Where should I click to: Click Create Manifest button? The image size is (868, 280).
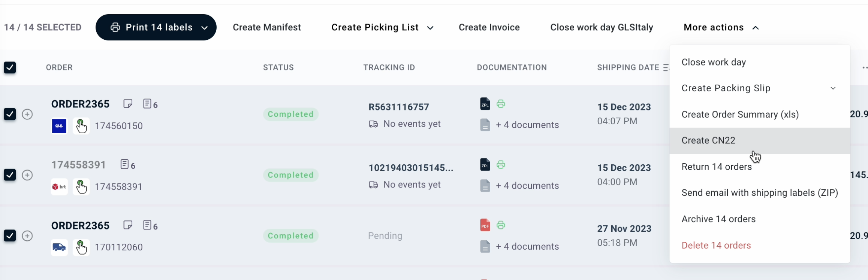[267, 27]
